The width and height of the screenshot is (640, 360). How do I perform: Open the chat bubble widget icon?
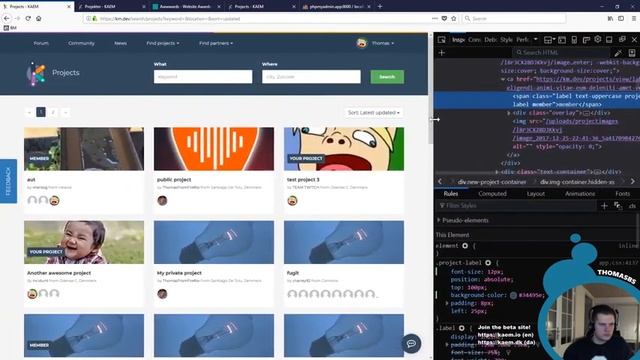point(411,343)
